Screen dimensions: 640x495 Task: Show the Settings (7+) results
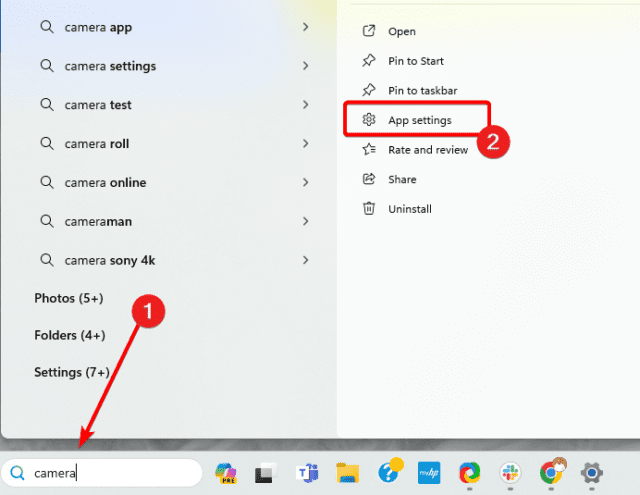[x=72, y=372]
